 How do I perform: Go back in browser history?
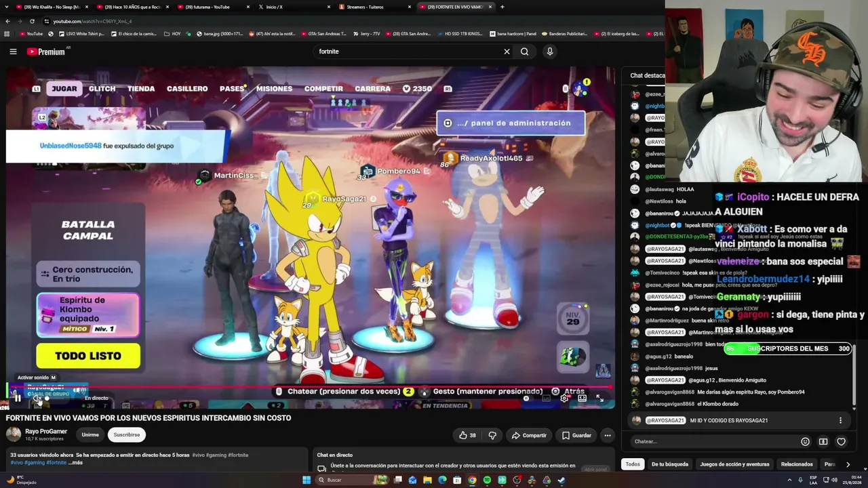point(7,21)
